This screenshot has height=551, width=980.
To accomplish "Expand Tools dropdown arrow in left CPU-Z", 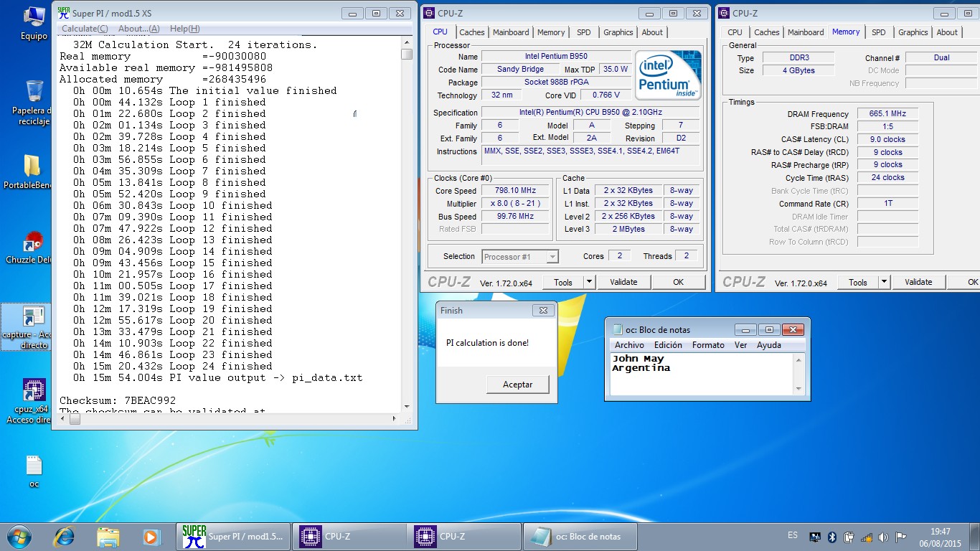I will [589, 282].
